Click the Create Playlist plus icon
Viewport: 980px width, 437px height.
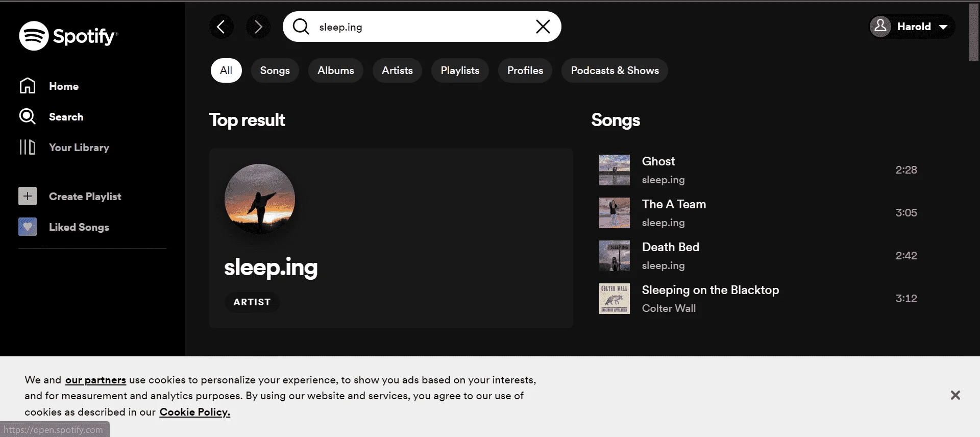(28, 196)
